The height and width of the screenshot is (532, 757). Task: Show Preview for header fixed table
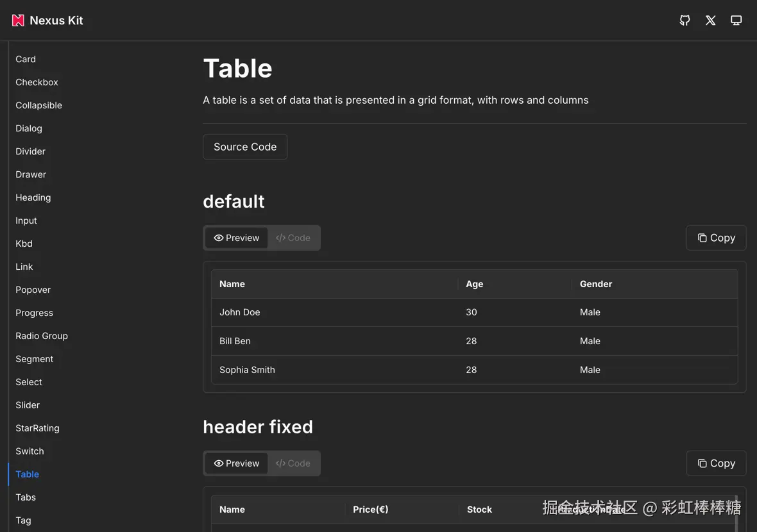pyautogui.click(x=237, y=463)
